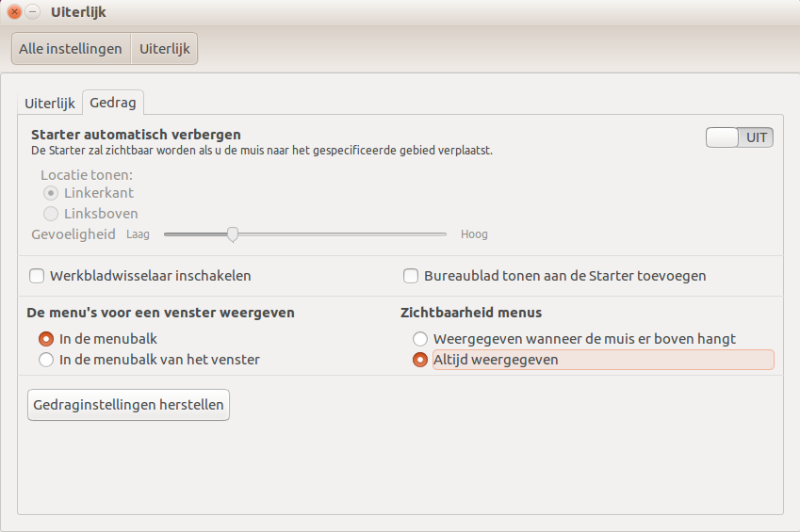Select the Gedrag tab
Screen dimensions: 800x532
click(112, 103)
